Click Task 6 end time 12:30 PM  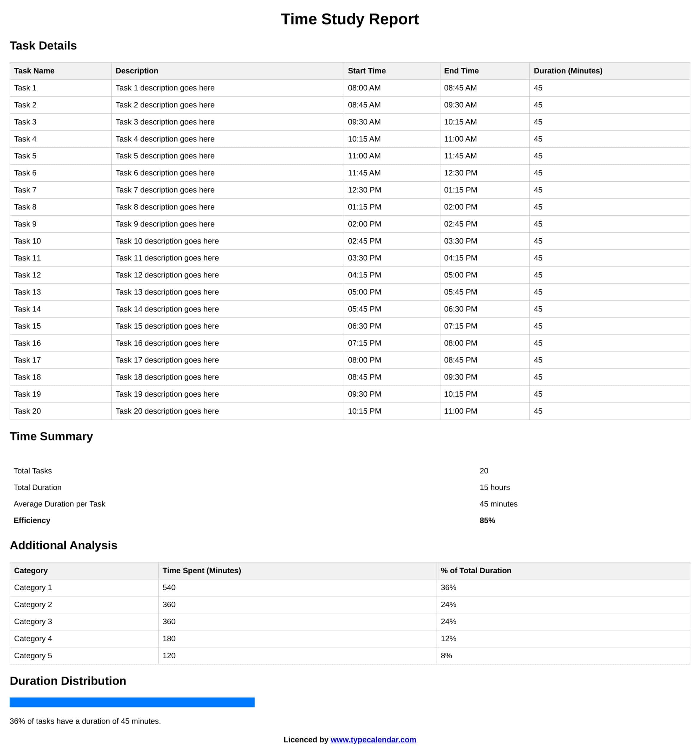coord(460,173)
